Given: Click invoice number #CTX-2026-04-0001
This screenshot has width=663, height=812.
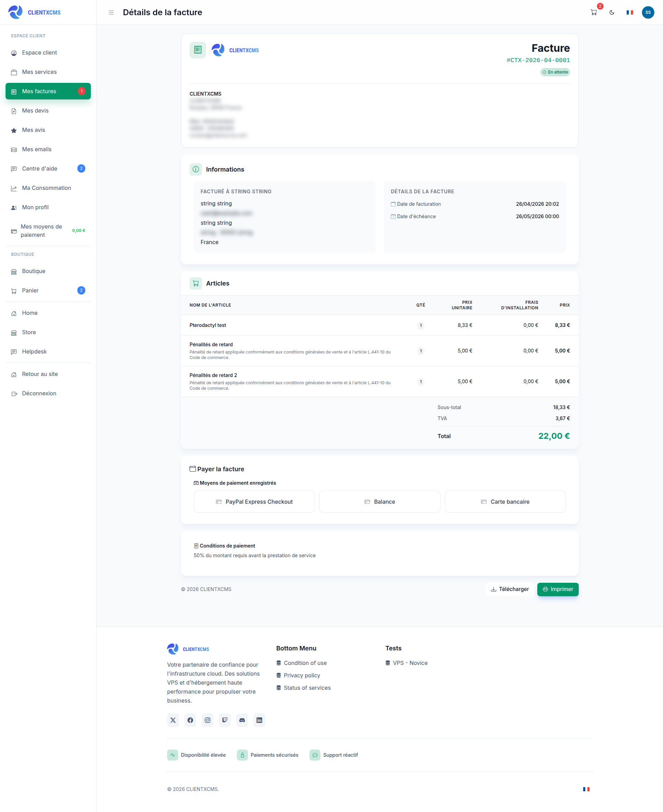Looking at the screenshot, I should pyautogui.click(x=538, y=60).
